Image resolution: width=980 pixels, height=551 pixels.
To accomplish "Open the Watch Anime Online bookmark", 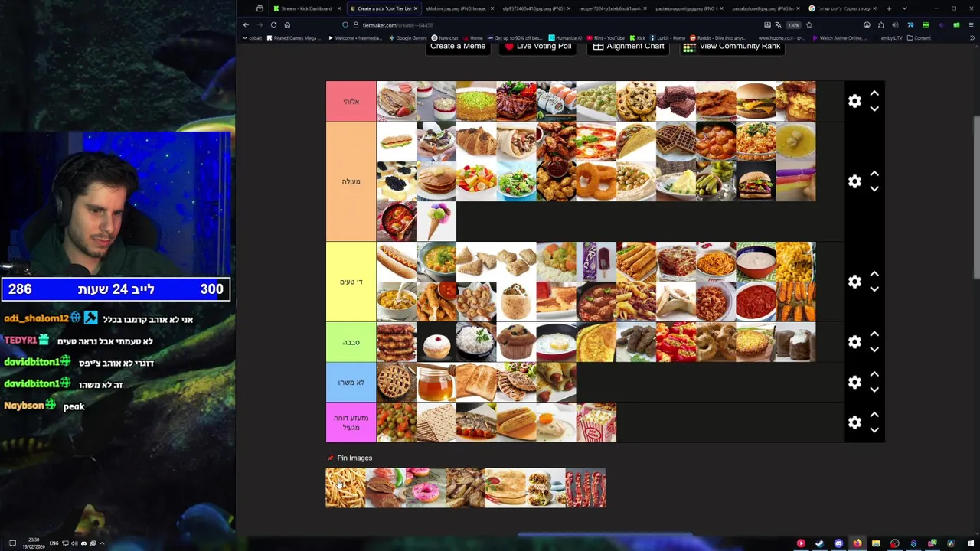I will point(840,37).
